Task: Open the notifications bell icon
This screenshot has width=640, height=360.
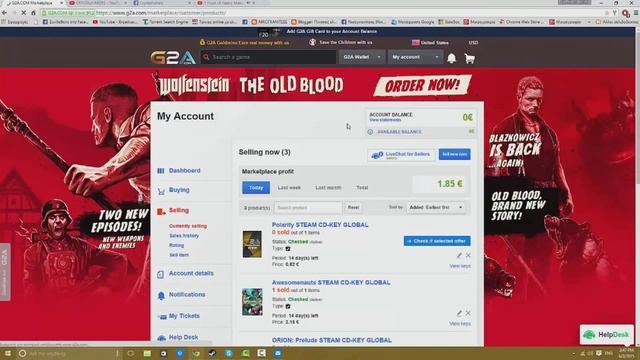Action: pos(451,58)
